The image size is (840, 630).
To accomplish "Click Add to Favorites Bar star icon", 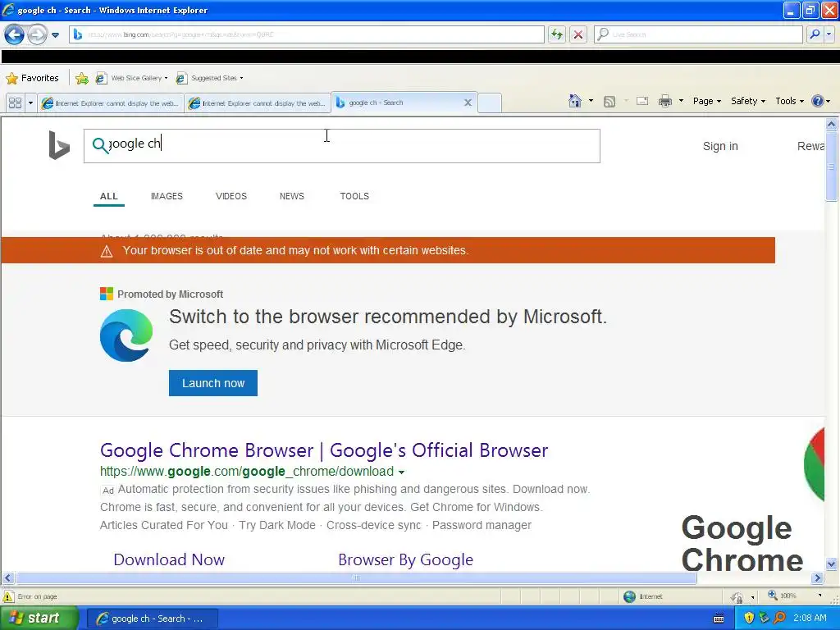I will pos(82,78).
